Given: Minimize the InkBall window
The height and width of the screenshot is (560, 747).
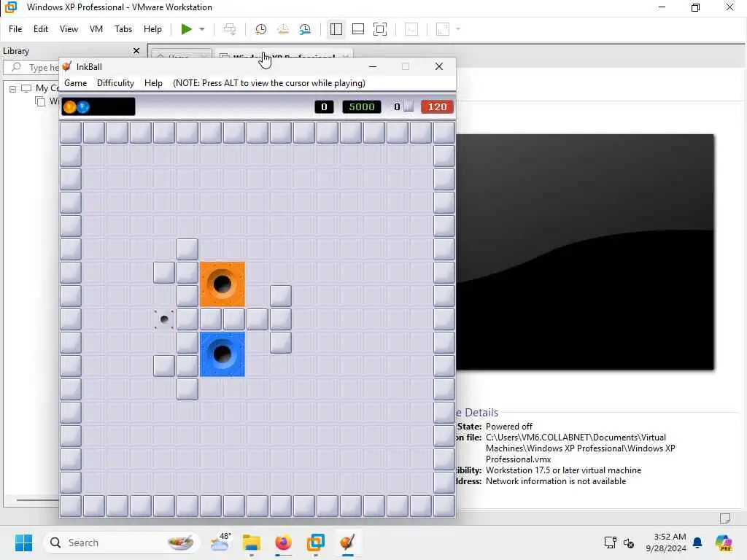Looking at the screenshot, I should coord(373,66).
